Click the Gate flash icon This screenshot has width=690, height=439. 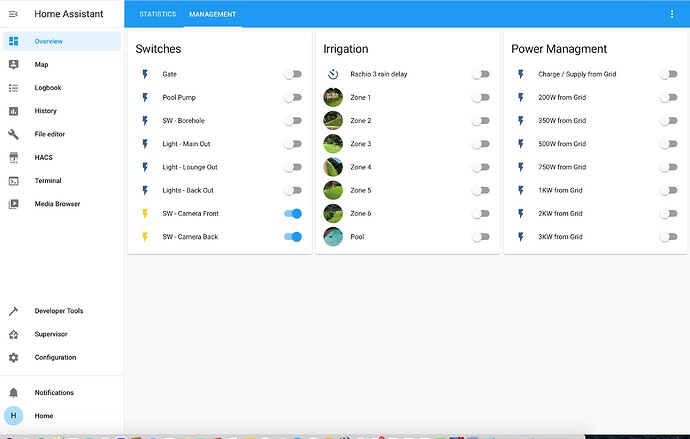pyautogui.click(x=145, y=74)
